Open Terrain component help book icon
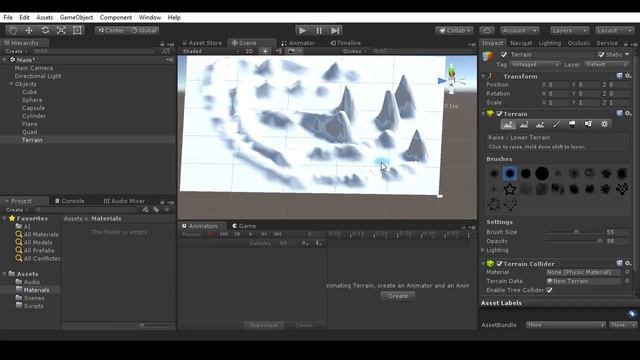Screen dimensions: 640x360 point(619,114)
